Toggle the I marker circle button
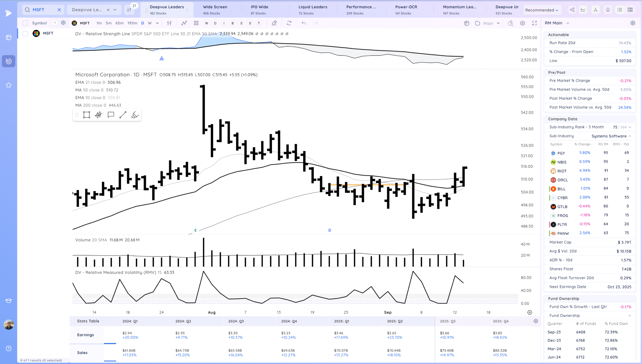 pyautogui.click(x=224, y=23)
